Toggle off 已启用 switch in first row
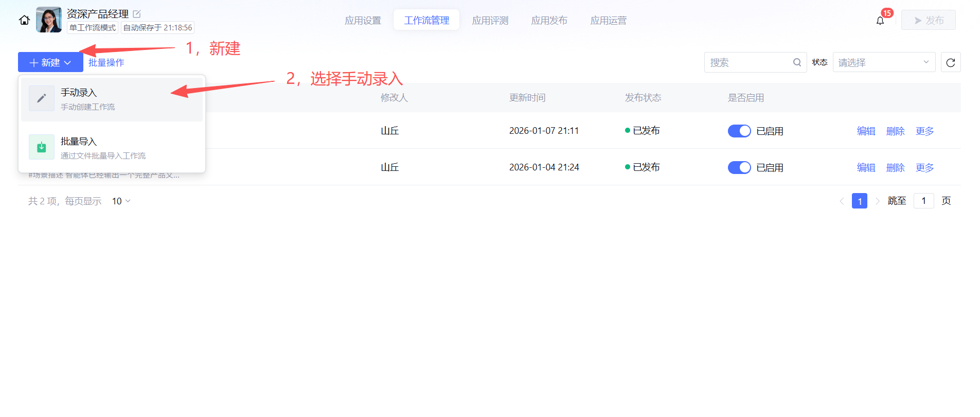Screen dimensions: 980x417 (x=739, y=131)
